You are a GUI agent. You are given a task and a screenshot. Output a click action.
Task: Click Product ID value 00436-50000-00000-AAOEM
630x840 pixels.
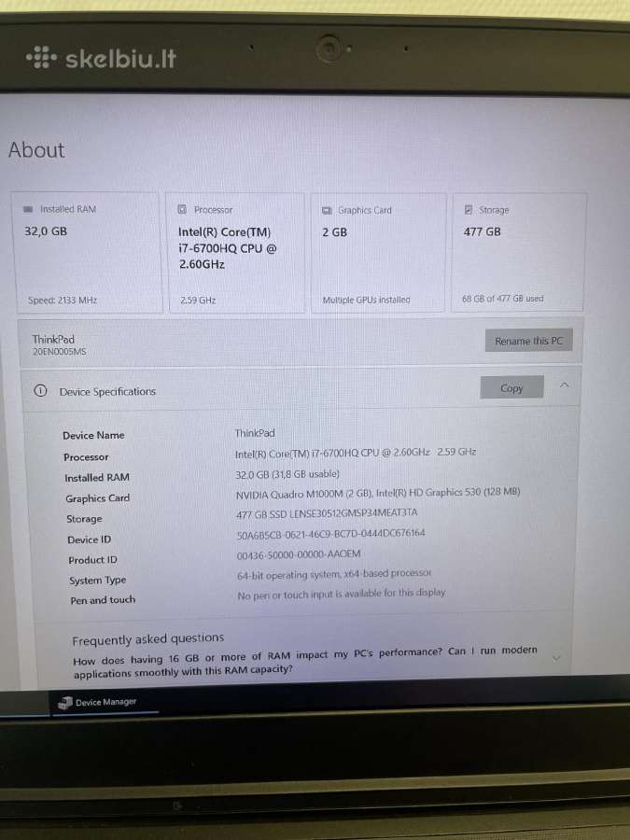[x=299, y=554]
